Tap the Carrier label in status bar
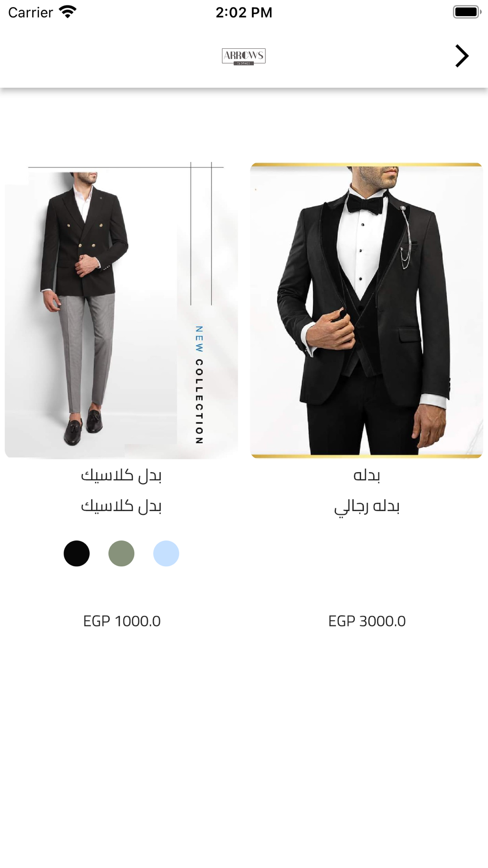This screenshot has width=488, height=868. 30,12
